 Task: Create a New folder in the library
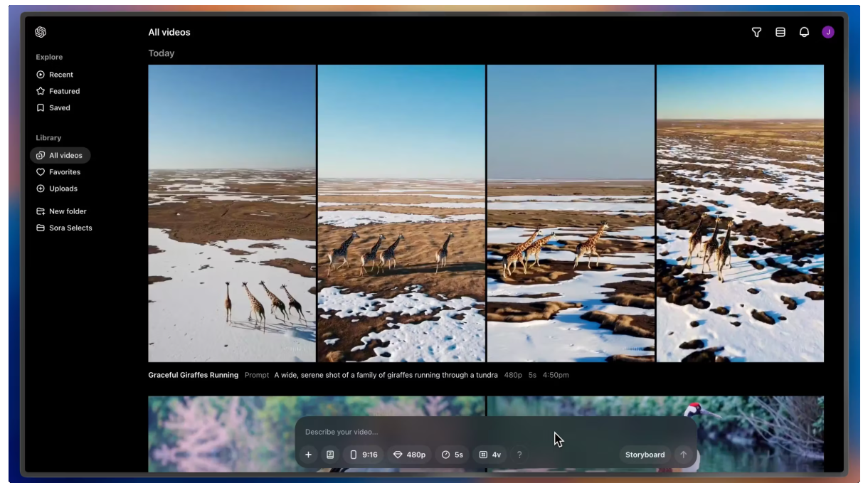pyautogui.click(x=68, y=211)
